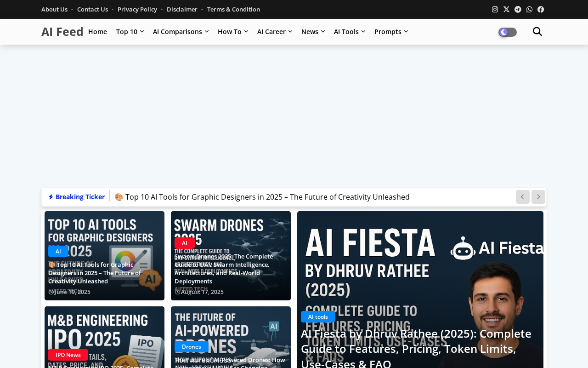Viewport: 588px width, 368px height.
Task: Expand the AI Tools dropdown menu
Action: click(x=349, y=32)
